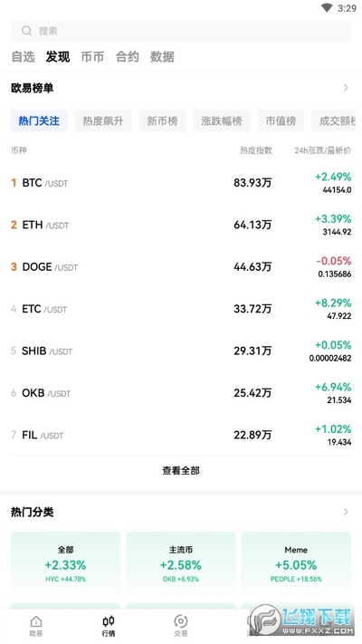Open the 合约 tab
Screen dimensions: 362x644
(x=128, y=57)
